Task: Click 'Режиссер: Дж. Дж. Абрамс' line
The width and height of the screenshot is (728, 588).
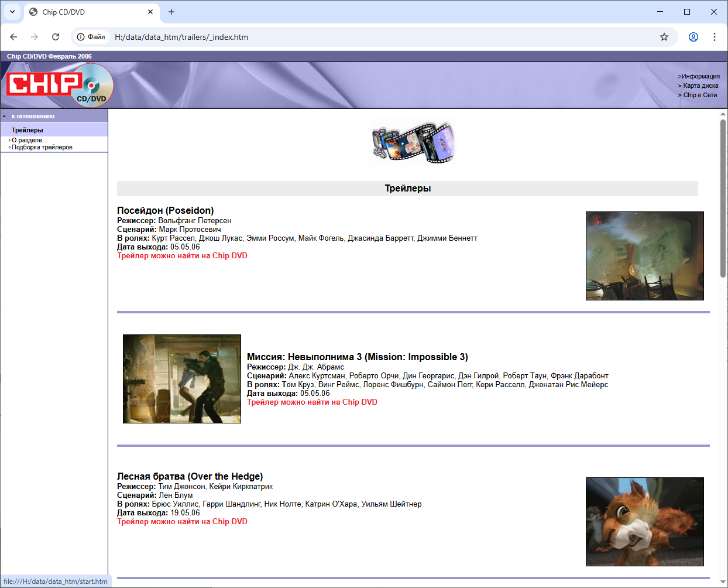Action: pos(296,367)
